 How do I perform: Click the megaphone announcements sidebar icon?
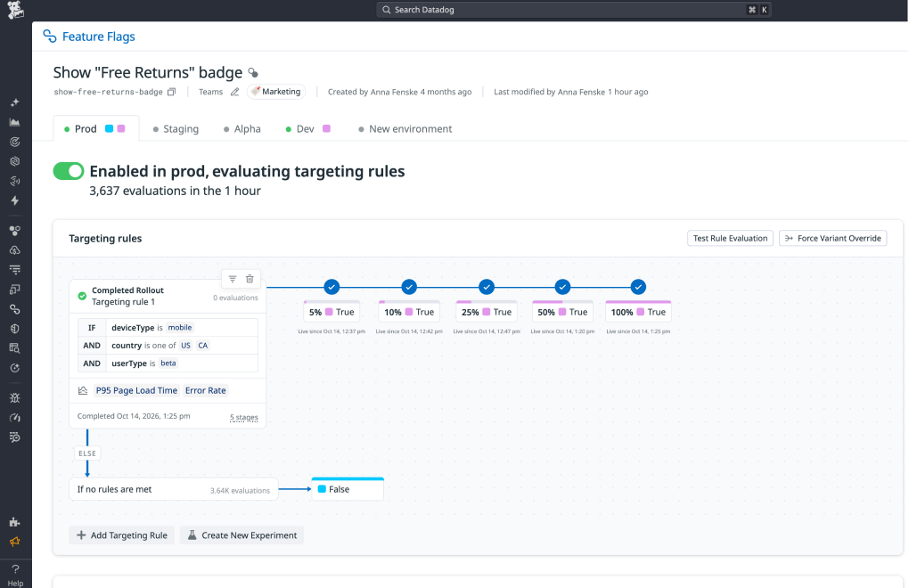pyautogui.click(x=15, y=542)
